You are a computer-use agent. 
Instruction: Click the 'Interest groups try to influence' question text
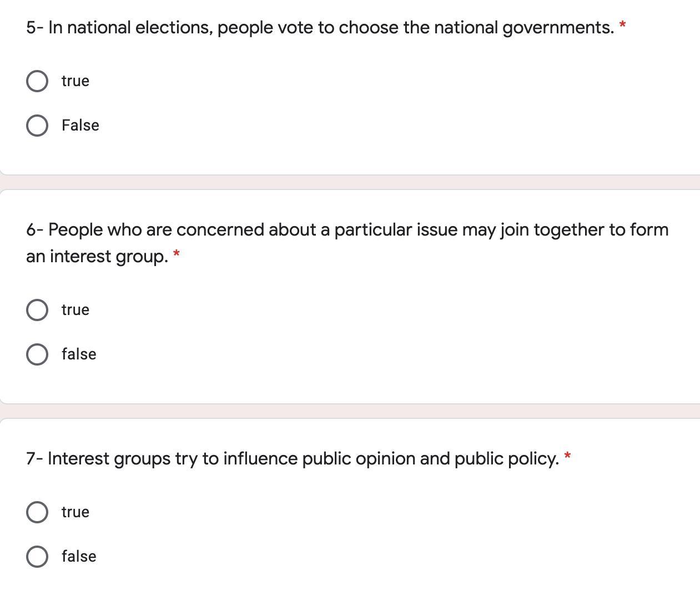click(x=292, y=459)
